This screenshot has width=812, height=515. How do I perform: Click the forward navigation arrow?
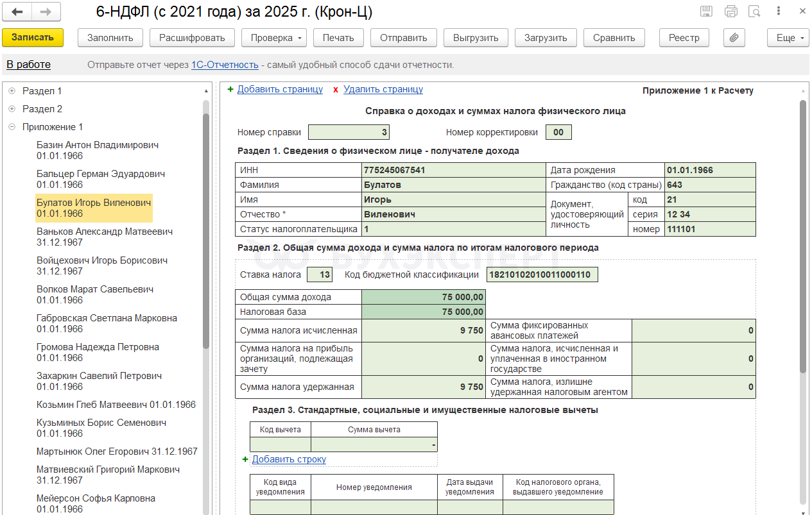pyautogui.click(x=46, y=12)
